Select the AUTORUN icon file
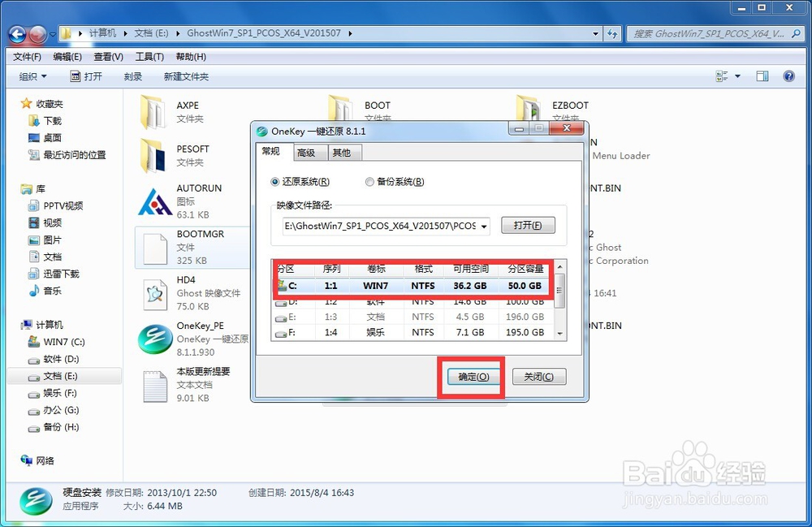This screenshot has width=812, height=527. pos(155,201)
